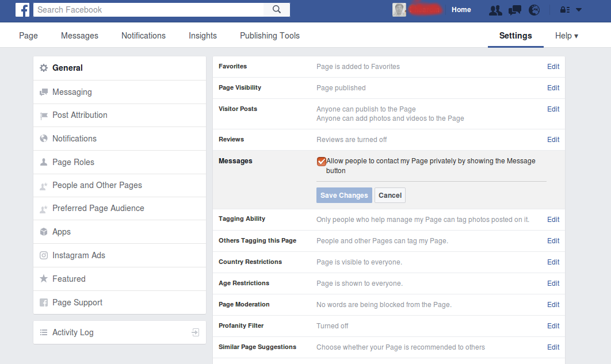Open Post Attribution settings
This screenshot has height=364, width=611.
[x=120, y=115]
